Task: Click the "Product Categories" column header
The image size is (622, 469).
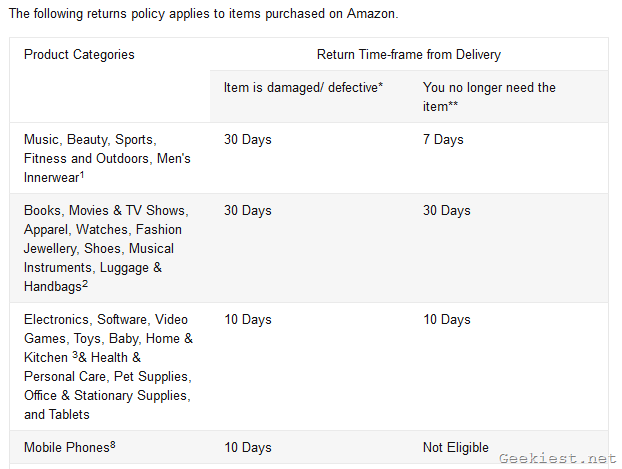Action: [x=79, y=54]
